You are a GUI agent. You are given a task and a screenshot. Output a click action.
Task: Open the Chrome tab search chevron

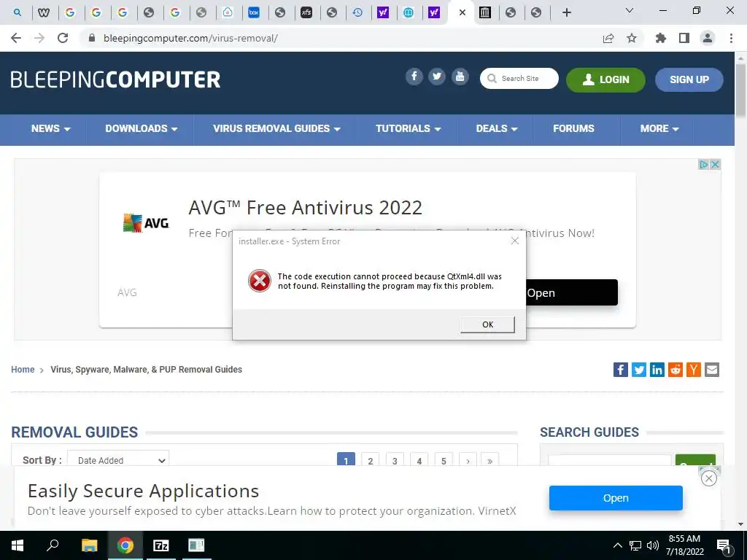(629, 11)
